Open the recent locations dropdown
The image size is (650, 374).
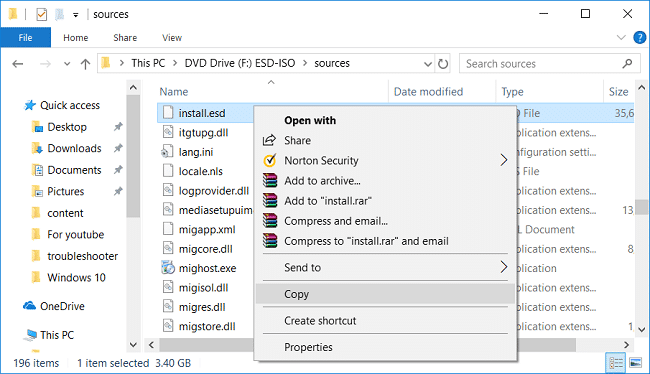point(67,64)
